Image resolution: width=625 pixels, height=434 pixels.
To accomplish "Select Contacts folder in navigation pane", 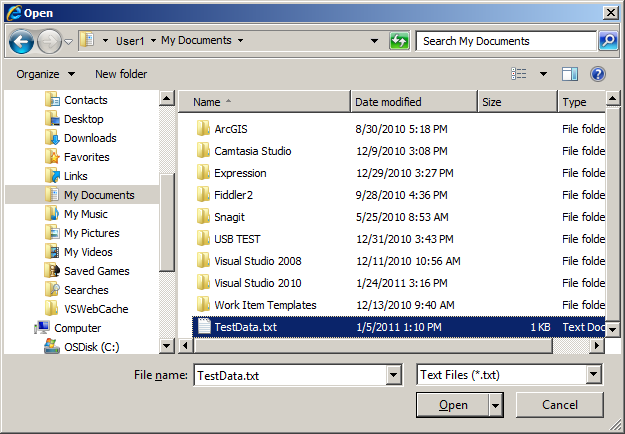I will coord(76,100).
